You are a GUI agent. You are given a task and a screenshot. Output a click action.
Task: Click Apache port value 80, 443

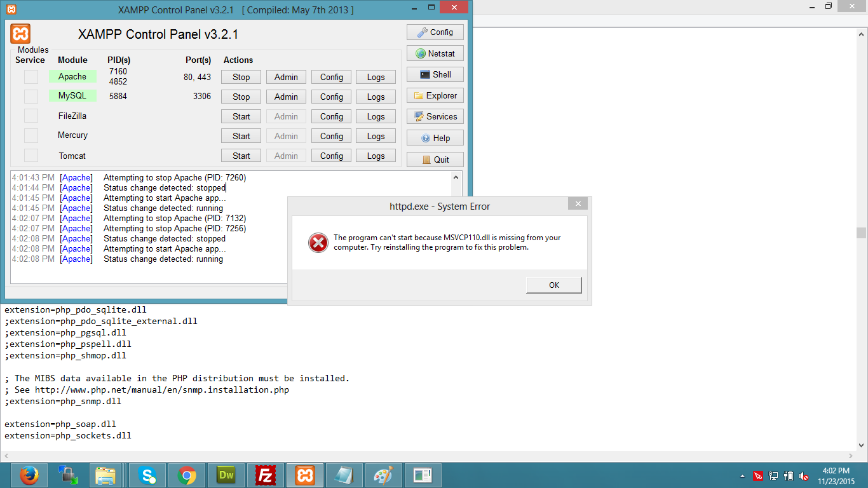click(x=198, y=77)
